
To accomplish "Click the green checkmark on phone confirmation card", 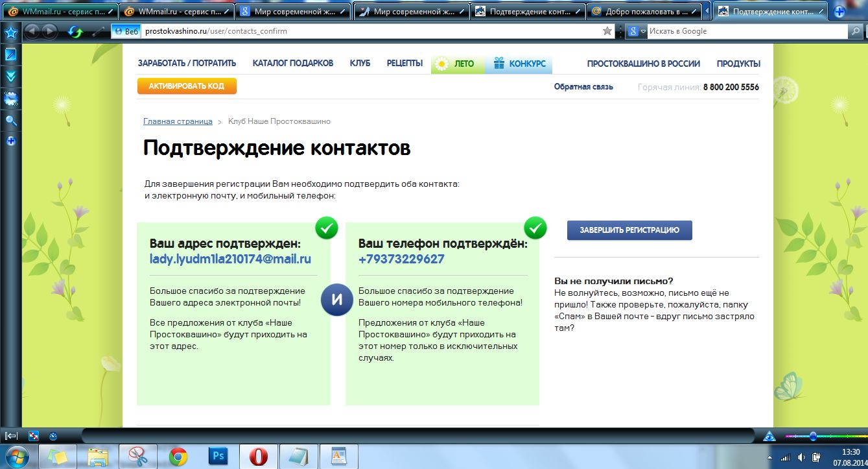I will [535, 228].
